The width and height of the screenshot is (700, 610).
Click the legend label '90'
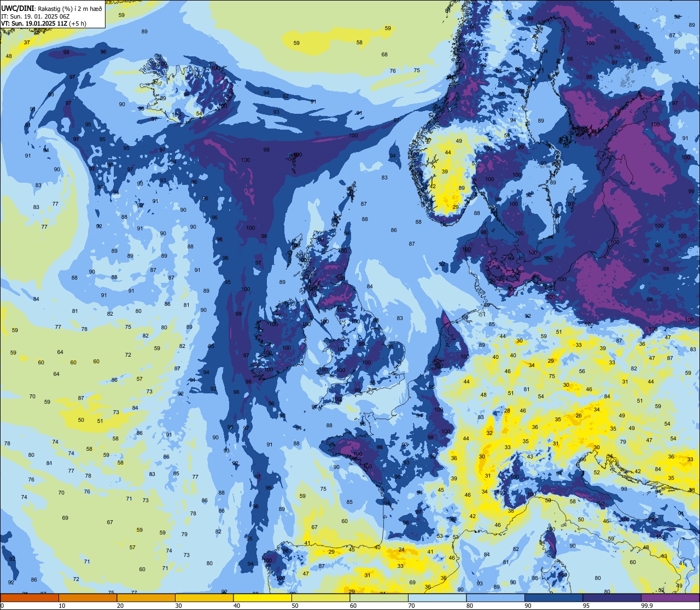point(528,606)
